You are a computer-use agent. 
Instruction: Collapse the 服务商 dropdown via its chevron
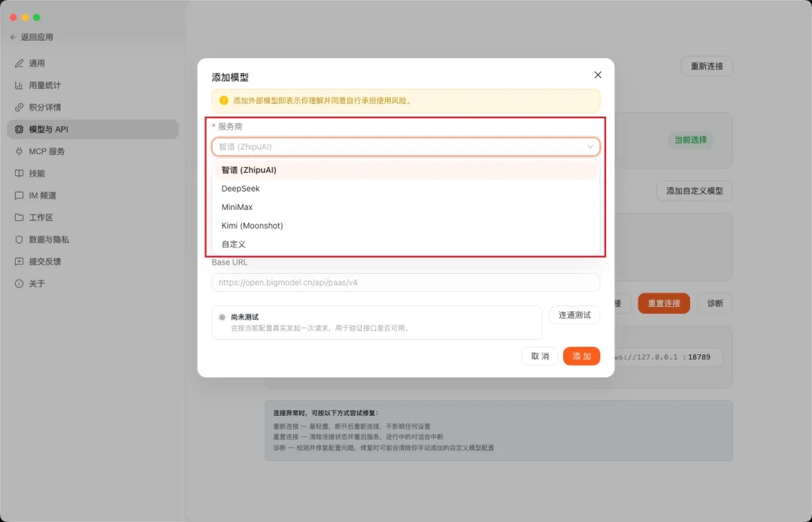point(590,147)
